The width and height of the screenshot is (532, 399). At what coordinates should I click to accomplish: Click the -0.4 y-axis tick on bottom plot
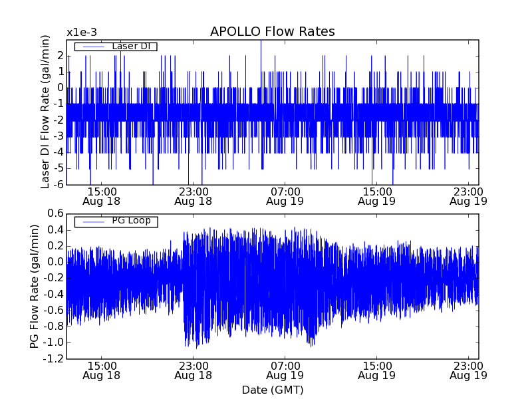pos(54,294)
